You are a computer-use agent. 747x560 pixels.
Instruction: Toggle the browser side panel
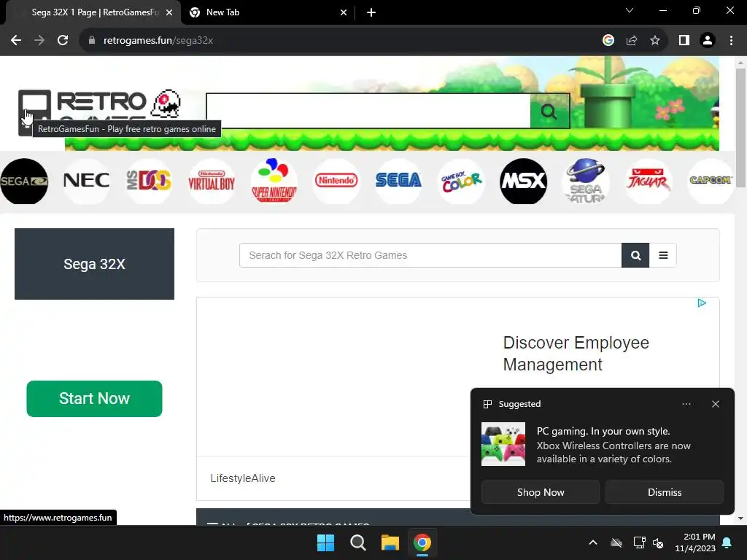click(x=684, y=41)
